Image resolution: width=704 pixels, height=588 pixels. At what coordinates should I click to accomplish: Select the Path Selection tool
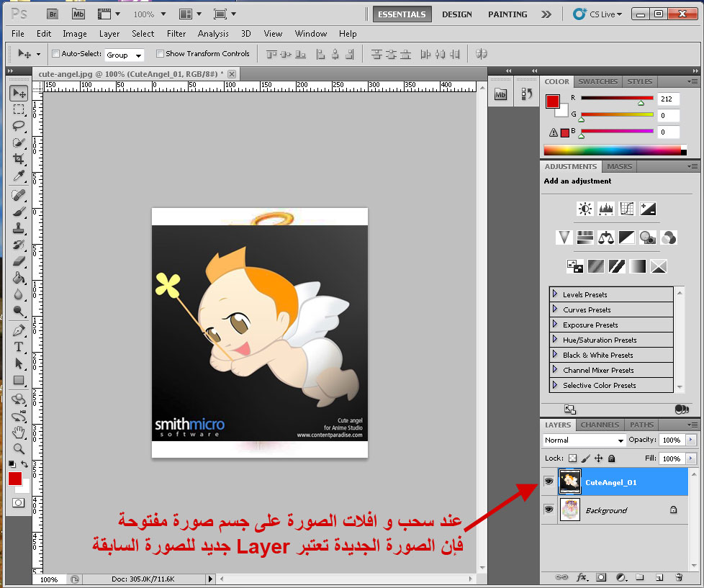coord(19,363)
